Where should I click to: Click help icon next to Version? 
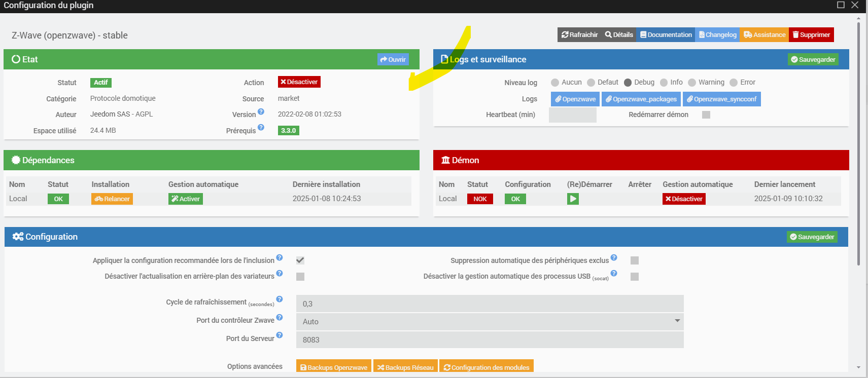pyautogui.click(x=261, y=111)
